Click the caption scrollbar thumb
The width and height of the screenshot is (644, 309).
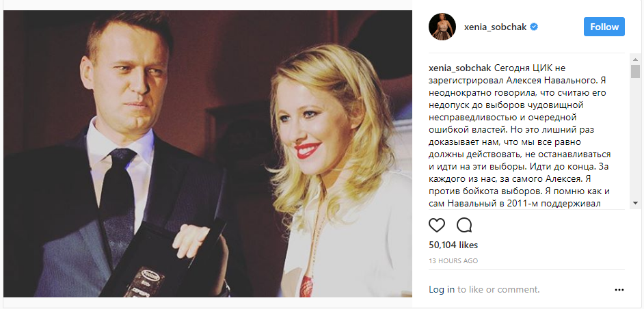(635, 72)
